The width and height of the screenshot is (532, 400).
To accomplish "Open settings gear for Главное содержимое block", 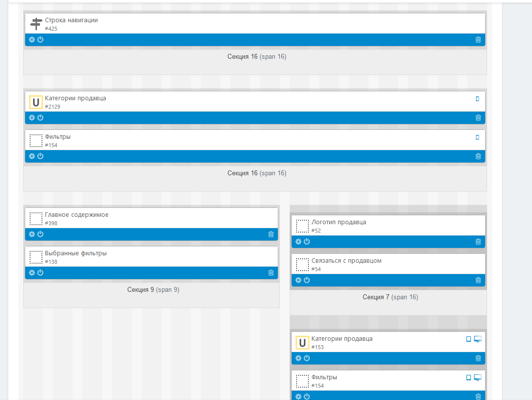I will tap(32, 234).
